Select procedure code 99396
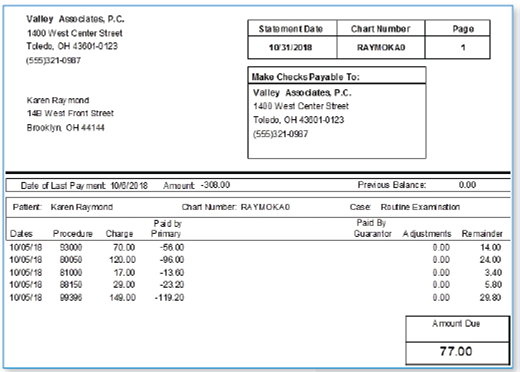The height and width of the screenshot is (372, 520). tap(71, 297)
